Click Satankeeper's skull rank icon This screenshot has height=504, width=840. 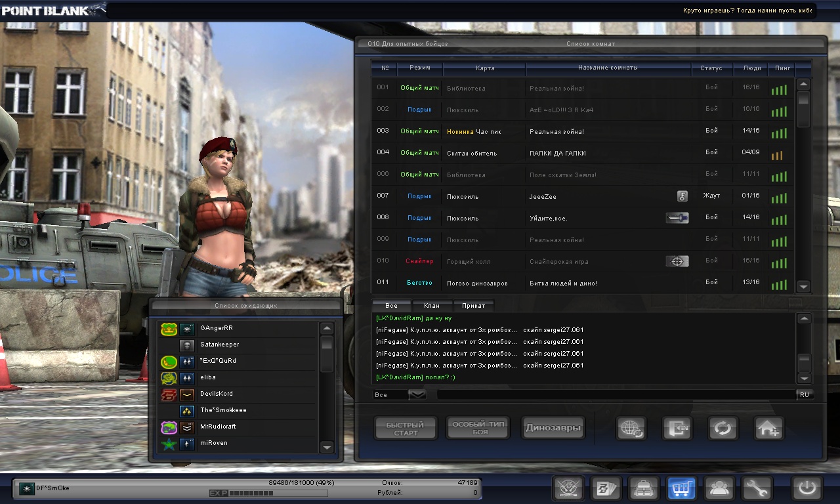187,345
